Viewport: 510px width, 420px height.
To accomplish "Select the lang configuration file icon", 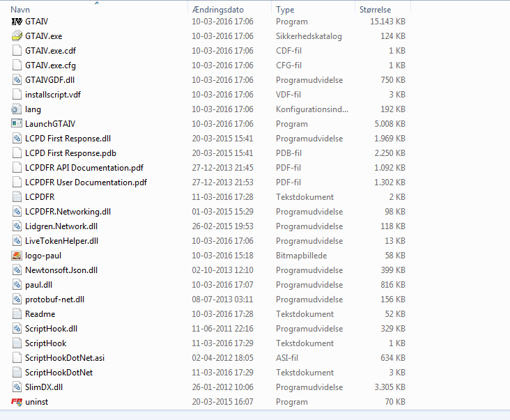I will click(15, 109).
